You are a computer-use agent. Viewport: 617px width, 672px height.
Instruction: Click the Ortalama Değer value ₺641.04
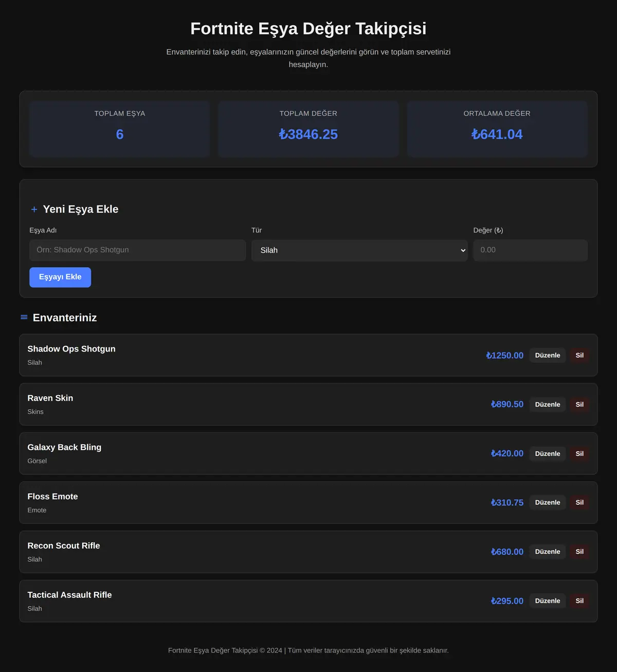[x=497, y=134]
